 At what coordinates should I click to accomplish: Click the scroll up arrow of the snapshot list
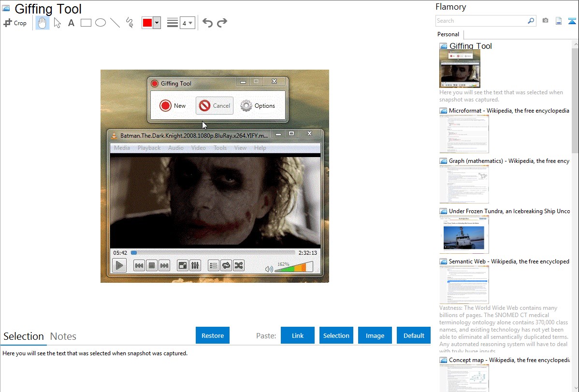point(575,44)
